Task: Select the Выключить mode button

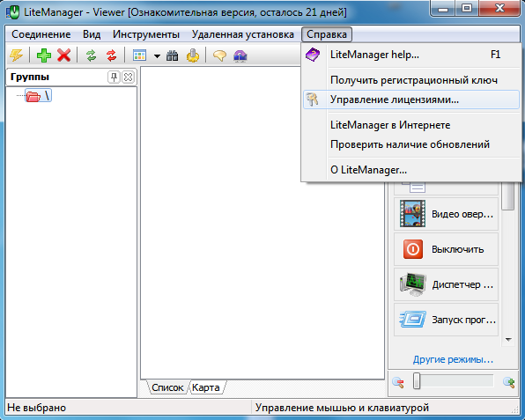Action: (x=446, y=249)
